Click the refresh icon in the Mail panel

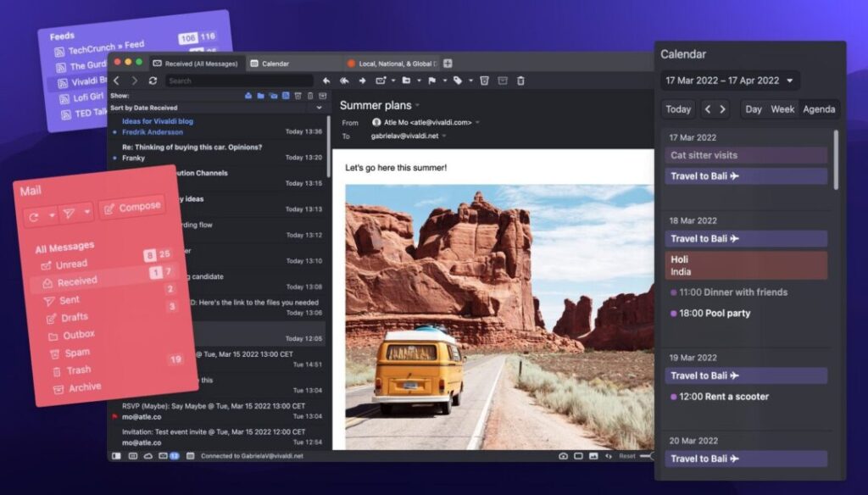pos(34,217)
